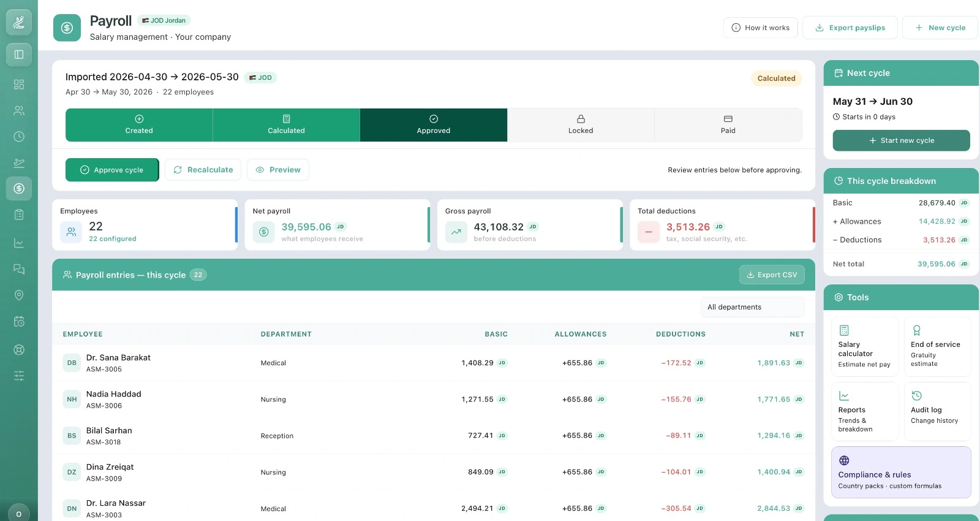Open the airplane leave icon in sidebar
The height and width of the screenshot is (521, 980).
(19, 162)
